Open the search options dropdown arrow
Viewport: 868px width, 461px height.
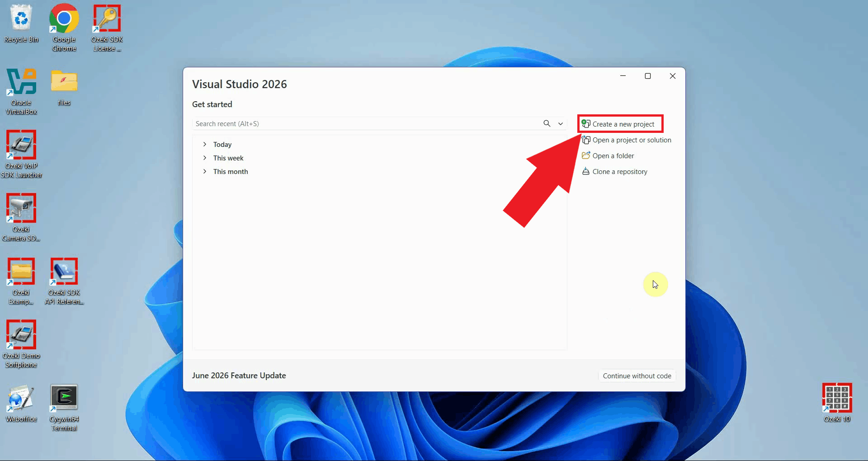(561, 123)
